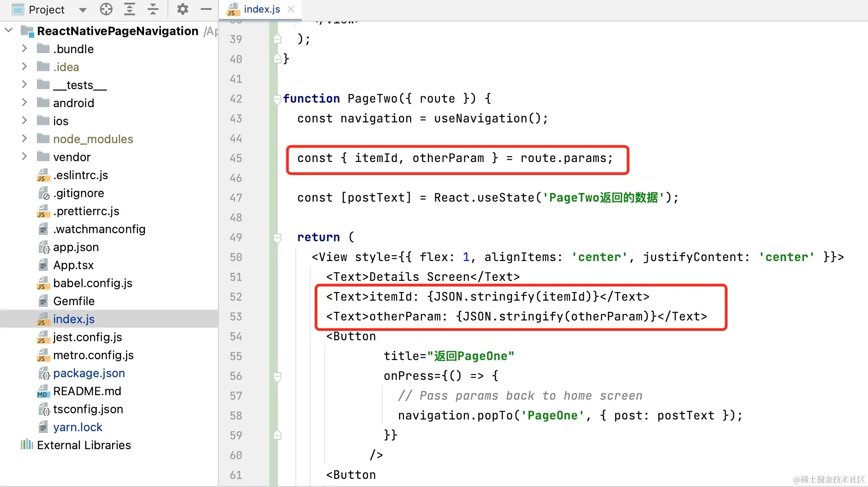The image size is (868, 487).
Task: Click the .gitignore file icon
Action: (x=44, y=193)
